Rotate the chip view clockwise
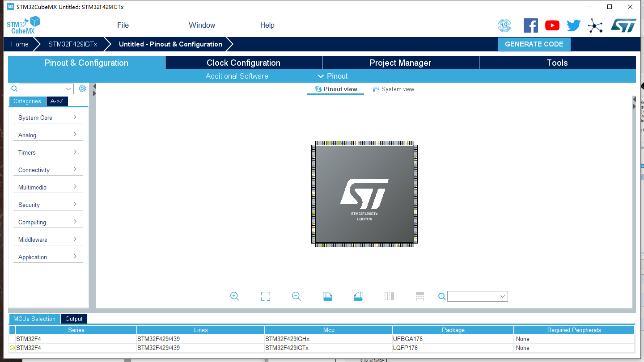 327,296
